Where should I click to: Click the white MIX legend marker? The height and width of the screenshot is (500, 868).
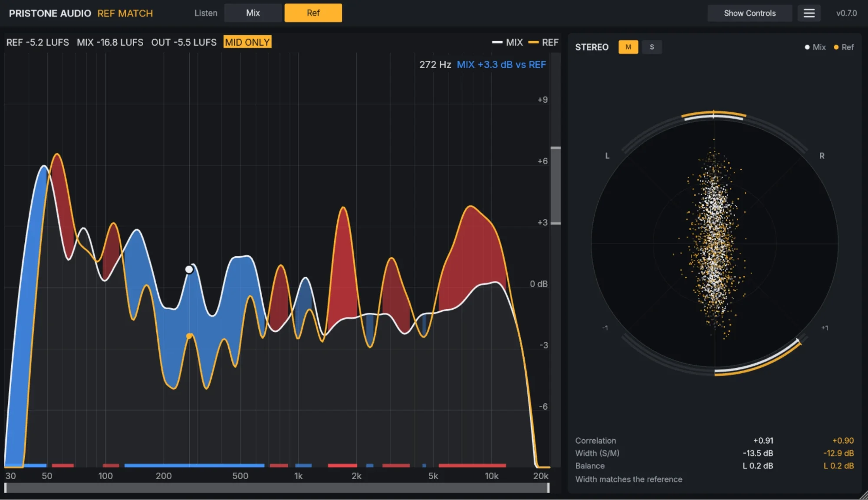pyautogui.click(x=497, y=42)
